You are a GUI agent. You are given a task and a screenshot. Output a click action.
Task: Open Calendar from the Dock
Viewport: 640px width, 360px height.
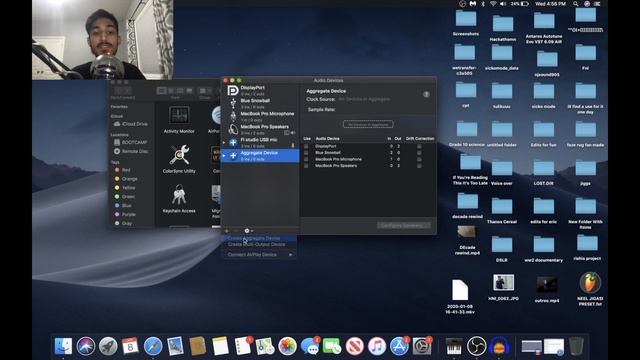[130, 346]
